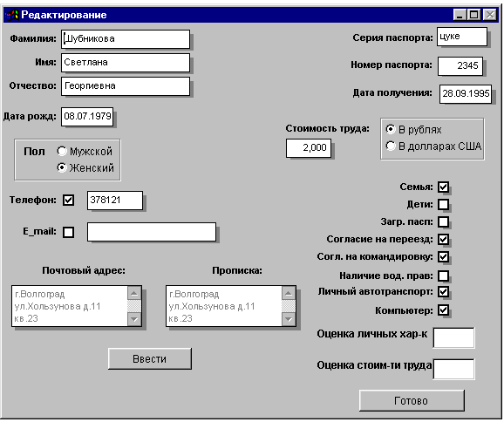Select the Мужской radio button

(61, 151)
